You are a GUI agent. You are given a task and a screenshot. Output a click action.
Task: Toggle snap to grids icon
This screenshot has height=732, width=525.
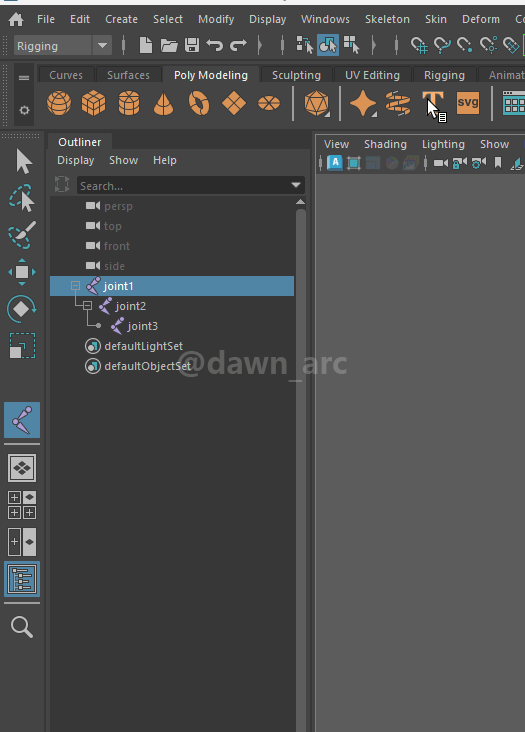(420, 45)
